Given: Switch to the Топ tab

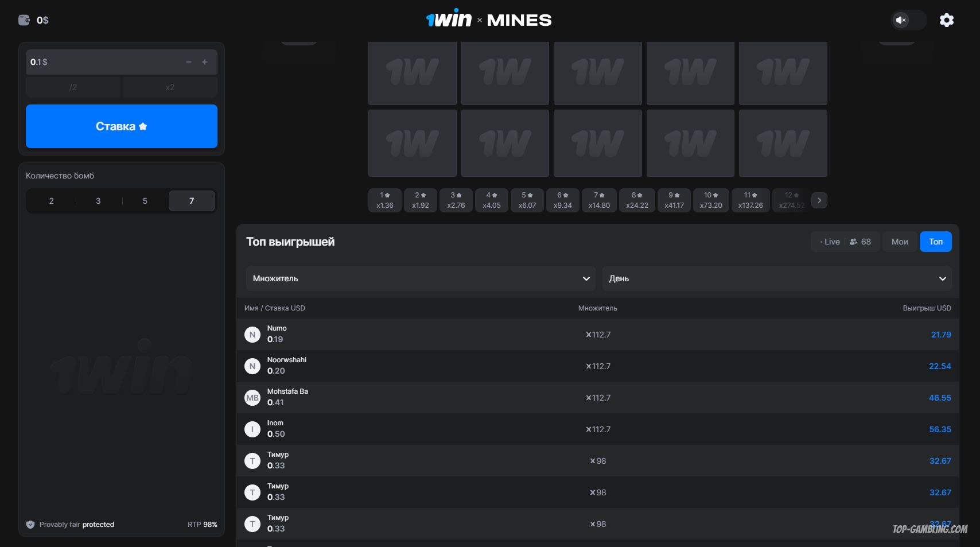Looking at the screenshot, I should (936, 242).
